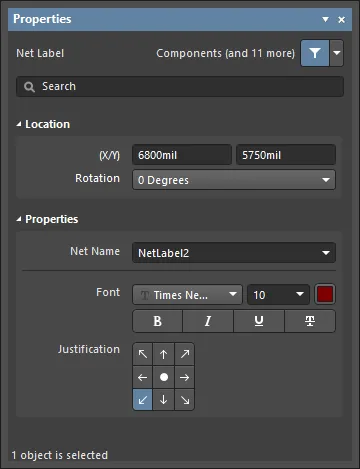Open the Net Name NetLabel2 dropdown
This screenshot has height=469, width=360.
234,253
